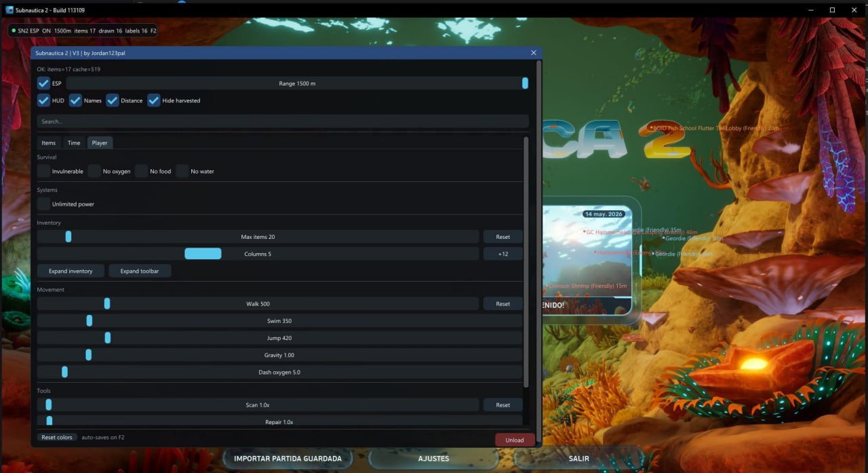This screenshot has height=473, width=868.
Task: Click the Subnautica 2 title bar app icon
Action: pos(9,10)
